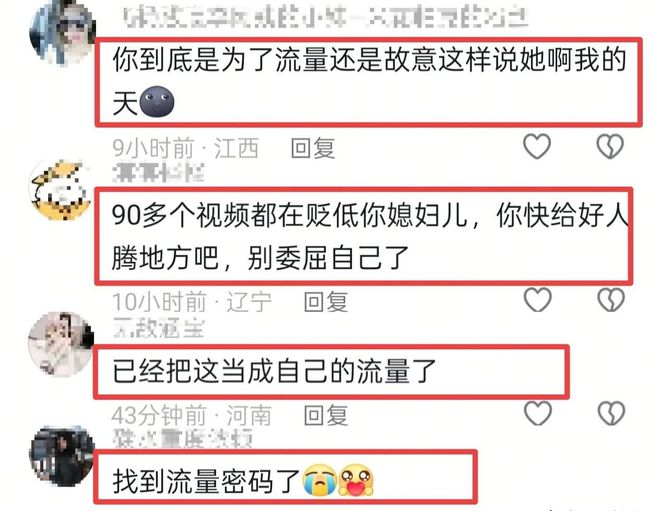
Task: Like the Jiangxi comment with heart icon
Action: pos(537,146)
